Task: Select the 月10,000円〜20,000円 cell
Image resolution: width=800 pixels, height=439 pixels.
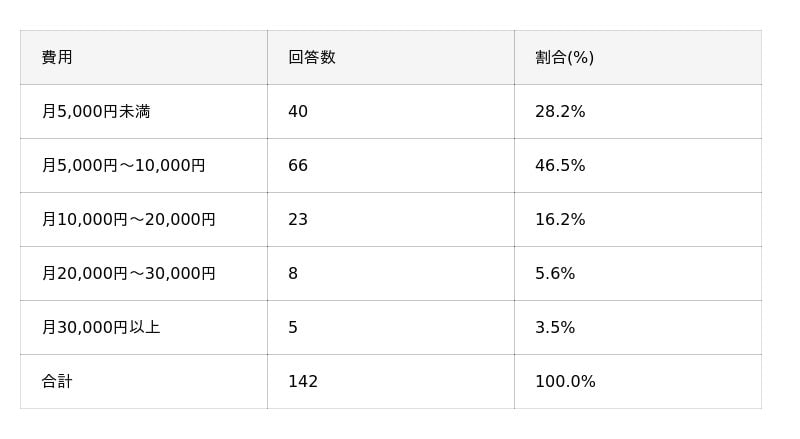Action: [128, 219]
